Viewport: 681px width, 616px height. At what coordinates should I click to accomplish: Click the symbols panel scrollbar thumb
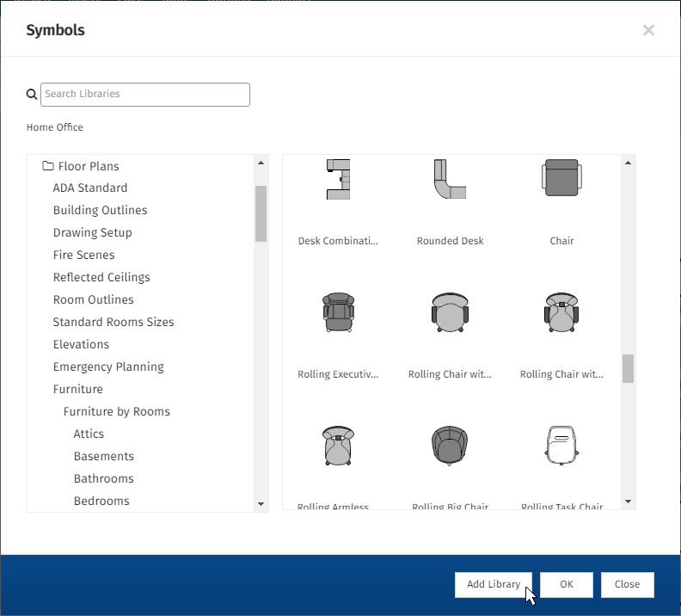click(x=628, y=368)
